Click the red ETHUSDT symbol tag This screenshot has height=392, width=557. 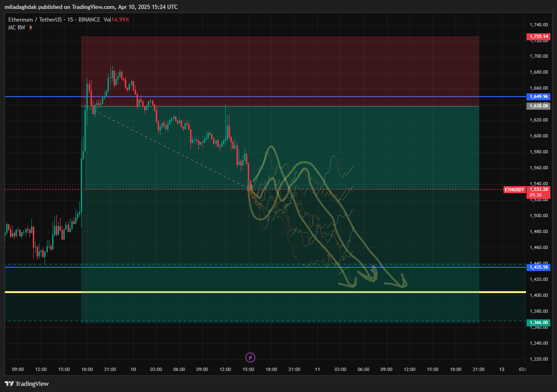click(514, 189)
